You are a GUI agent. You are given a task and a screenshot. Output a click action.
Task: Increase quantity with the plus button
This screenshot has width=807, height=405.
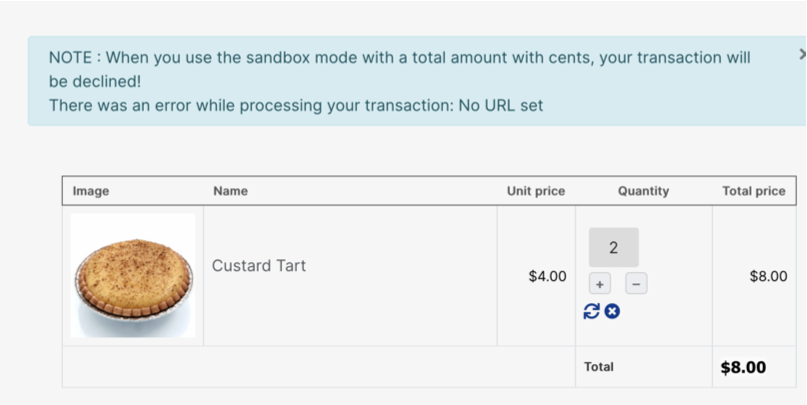coord(600,284)
